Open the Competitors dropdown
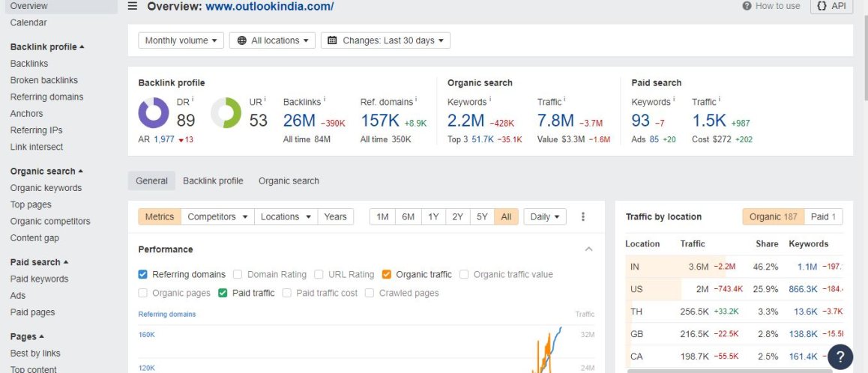The image size is (868, 373). pyautogui.click(x=217, y=217)
